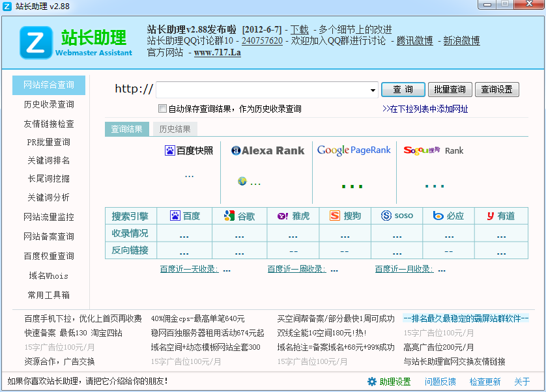Click the 检查更新 link in status bar
This screenshot has height=392, width=546.
point(485,382)
